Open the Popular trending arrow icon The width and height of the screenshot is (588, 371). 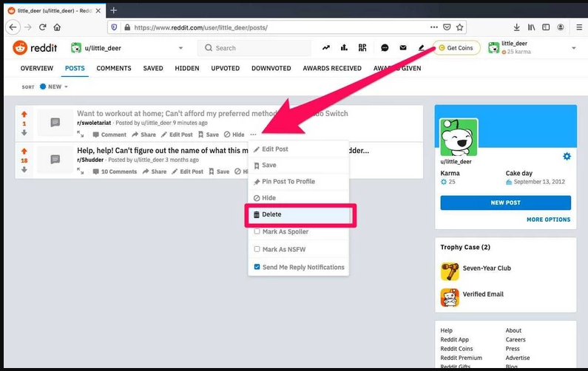click(x=326, y=48)
